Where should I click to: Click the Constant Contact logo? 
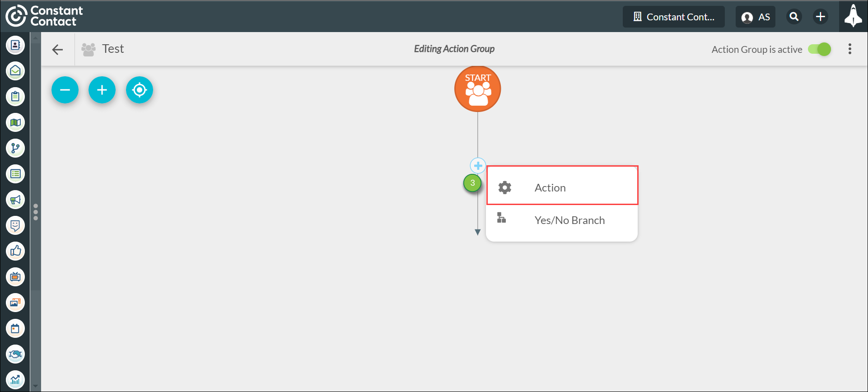coord(44,16)
